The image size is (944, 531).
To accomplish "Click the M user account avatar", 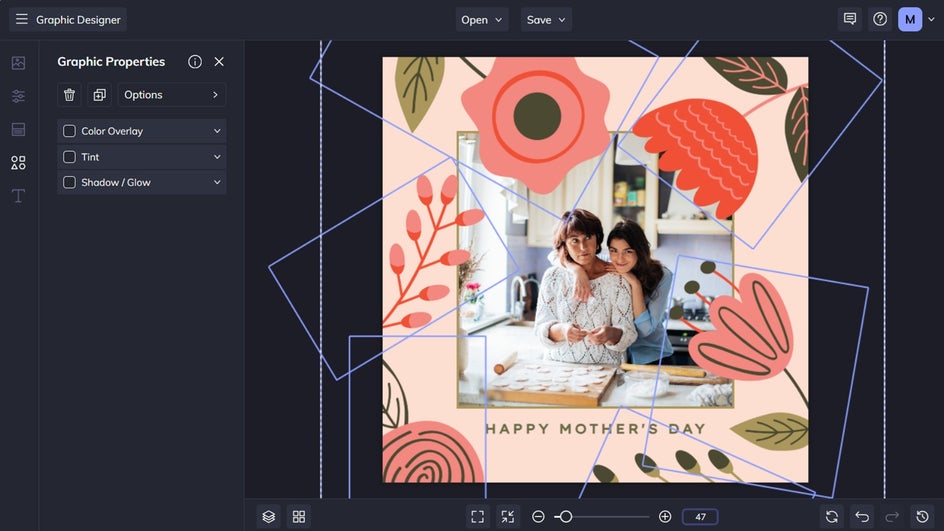I will pos(910,19).
